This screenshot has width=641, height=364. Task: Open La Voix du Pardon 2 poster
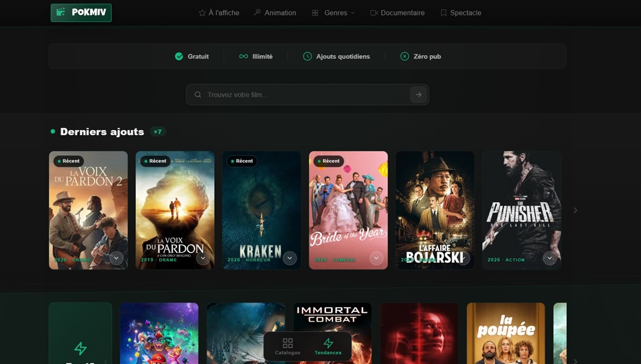pyautogui.click(x=88, y=210)
